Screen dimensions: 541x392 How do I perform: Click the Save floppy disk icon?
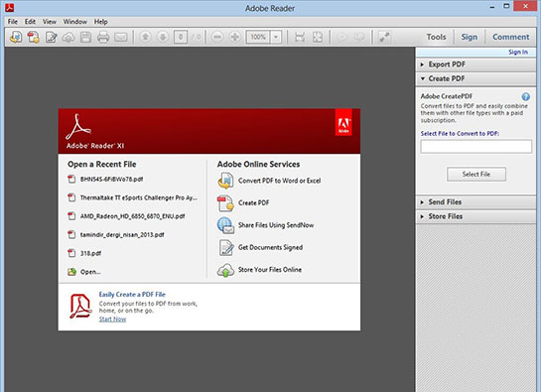85,37
